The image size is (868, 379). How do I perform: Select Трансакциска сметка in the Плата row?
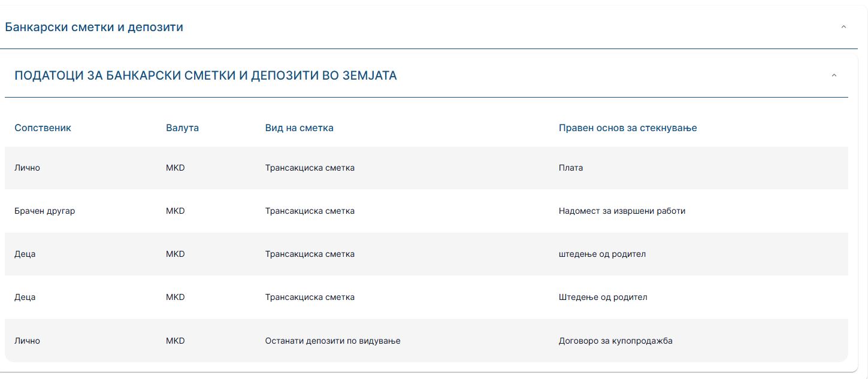[x=310, y=168]
